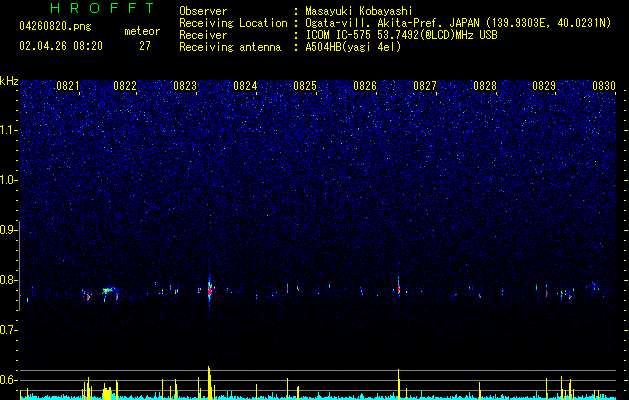Click the 0824 time marker
The height and width of the screenshot is (400, 629).
pos(245,86)
